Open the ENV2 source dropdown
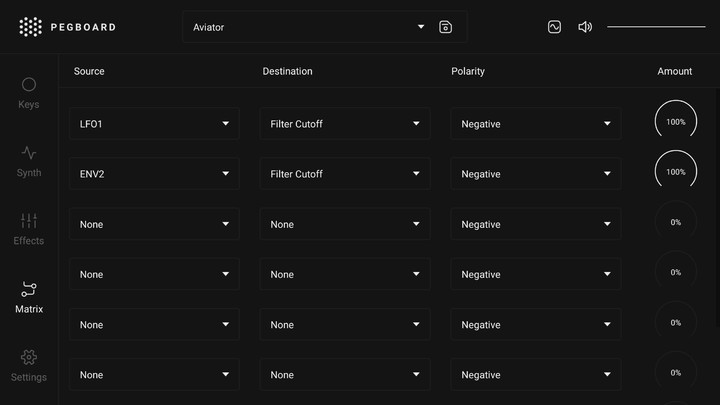The height and width of the screenshot is (405, 720). 155,174
